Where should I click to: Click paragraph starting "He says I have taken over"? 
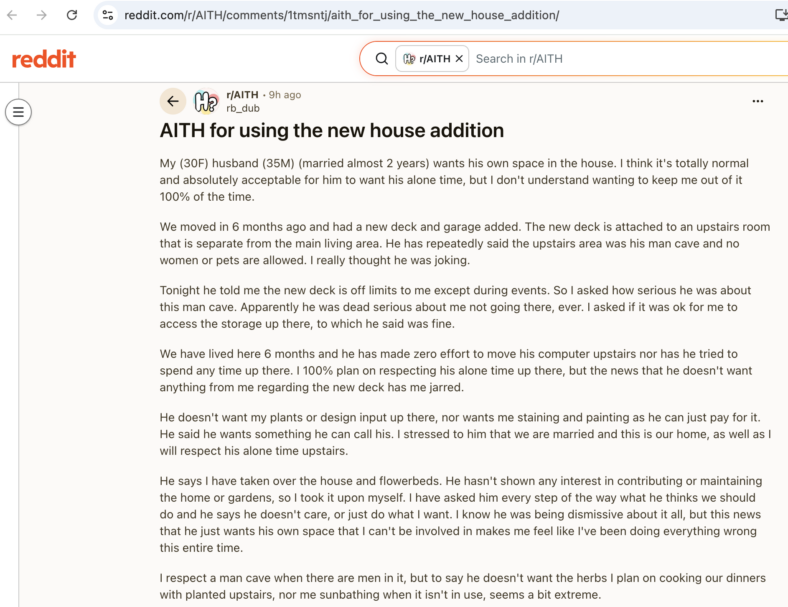(x=461, y=514)
